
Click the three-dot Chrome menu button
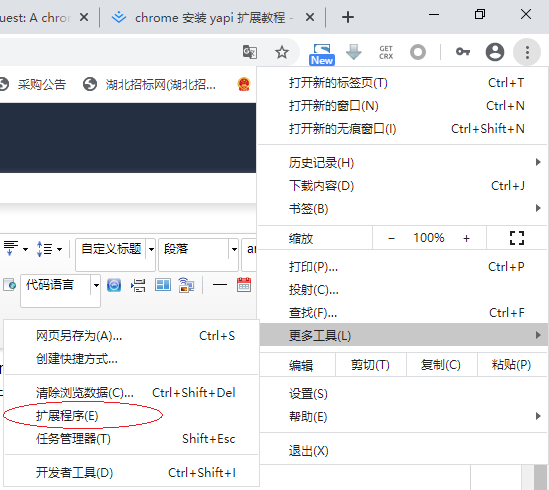527,52
